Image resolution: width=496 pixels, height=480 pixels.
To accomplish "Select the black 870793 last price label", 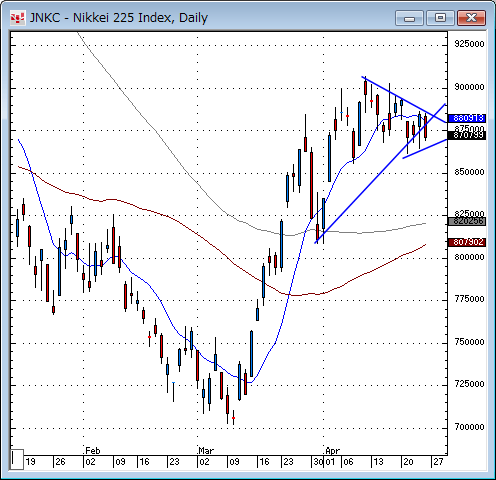I will click(x=467, y=135).
